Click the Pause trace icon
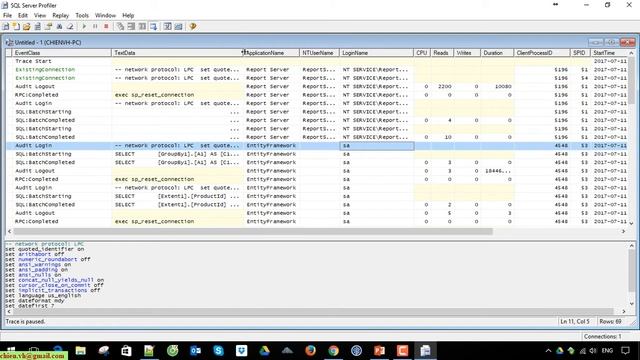The width and height of the screenshot is (640, 360). click(95, 27)
